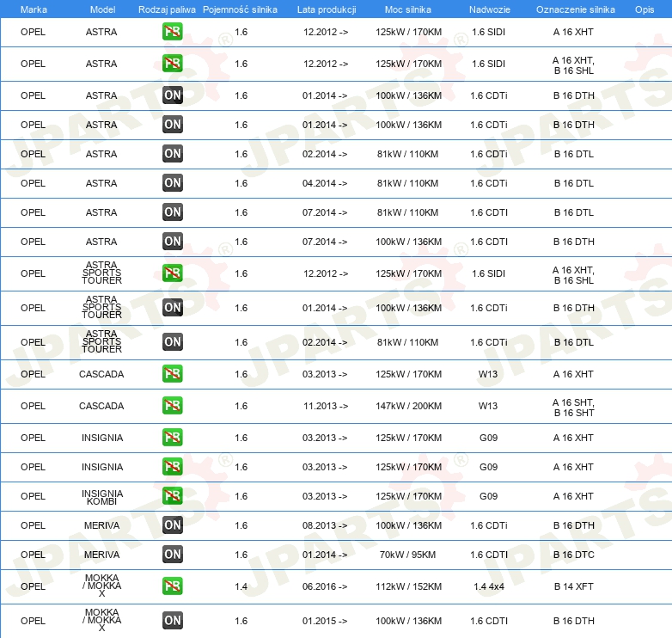Click the OPEL cell in the INSIGNIA KOMBI row
Image resolution: width=672 pixels, height=638 pixels.
pyautogui.click(x=33, y=496)
